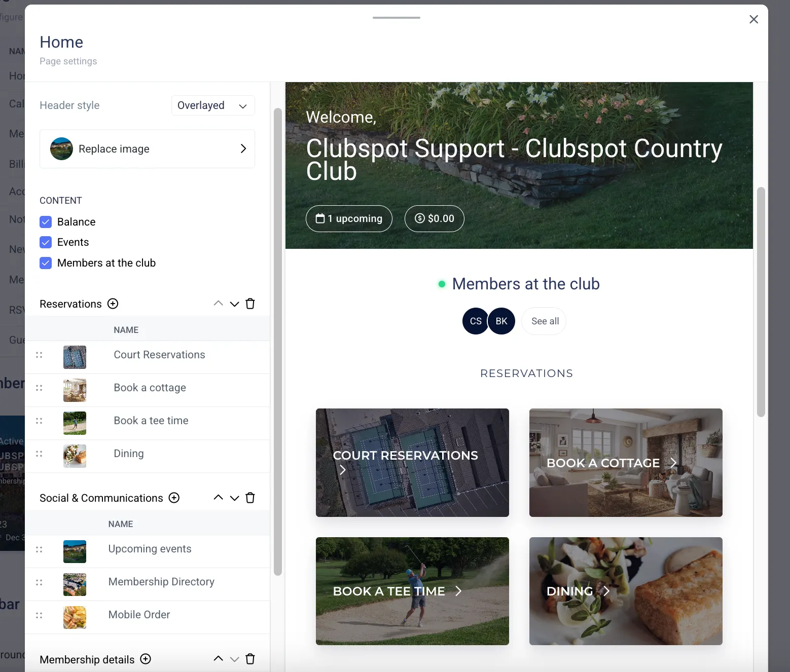Add item to Reservations section
The height and width of the screenshot is (672, 790).
[x=113, y=304]
